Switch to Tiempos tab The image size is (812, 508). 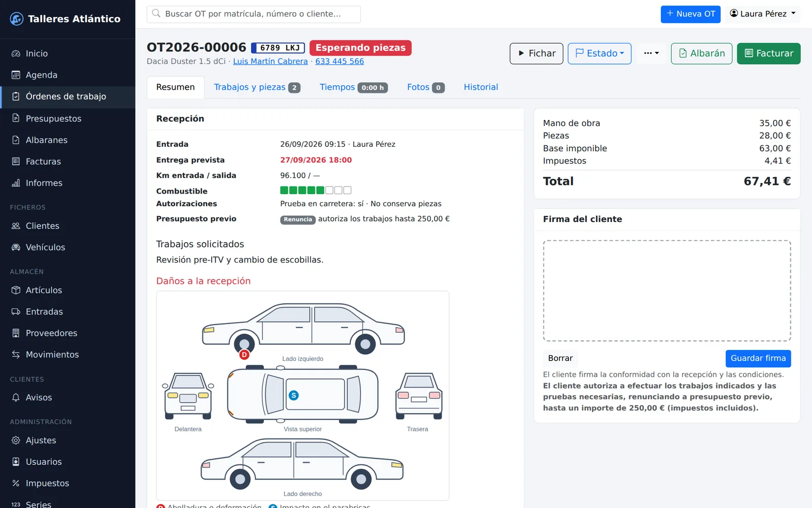click(x=354, y=87)
